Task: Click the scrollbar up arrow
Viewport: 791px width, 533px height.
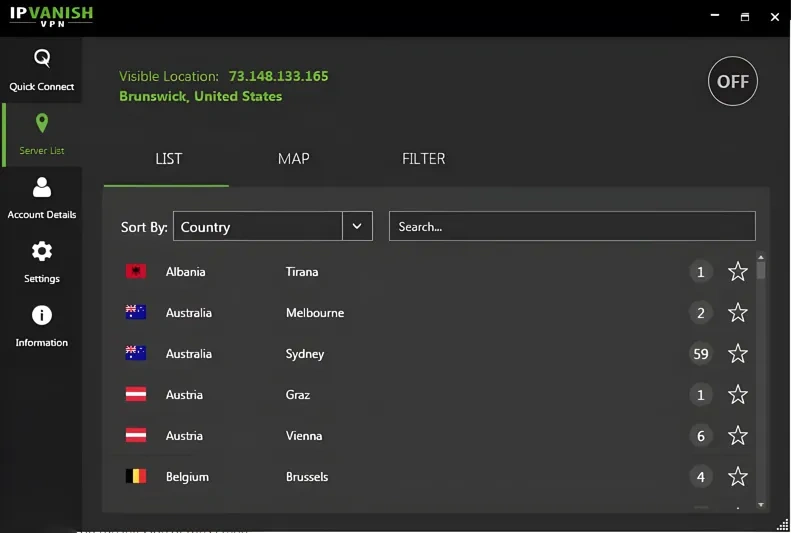Action: 761,257
